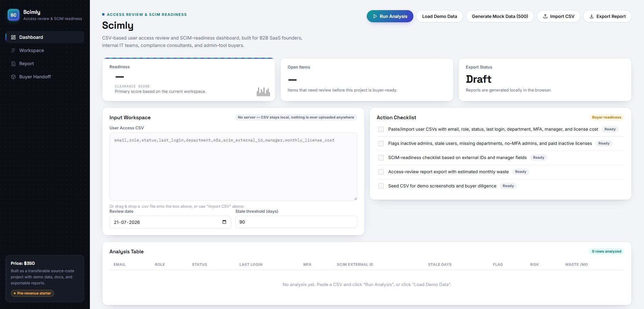Click the Workspace list icon in sidebar

14,50
